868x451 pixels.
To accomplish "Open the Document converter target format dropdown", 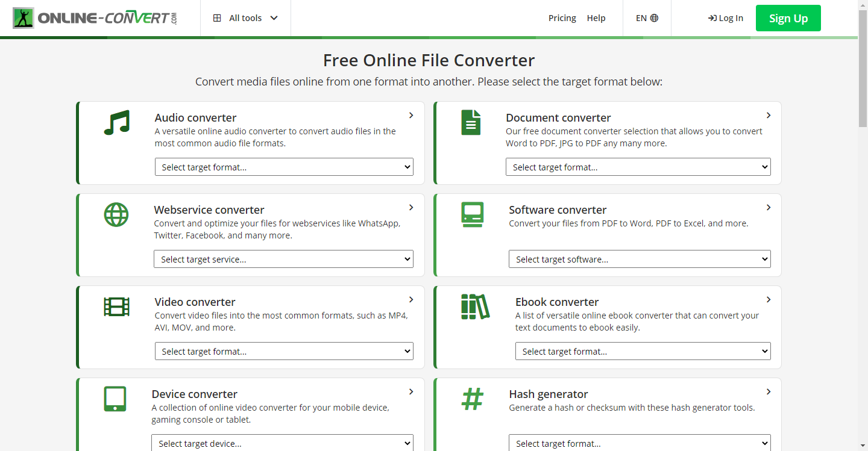I will [638, 167].
